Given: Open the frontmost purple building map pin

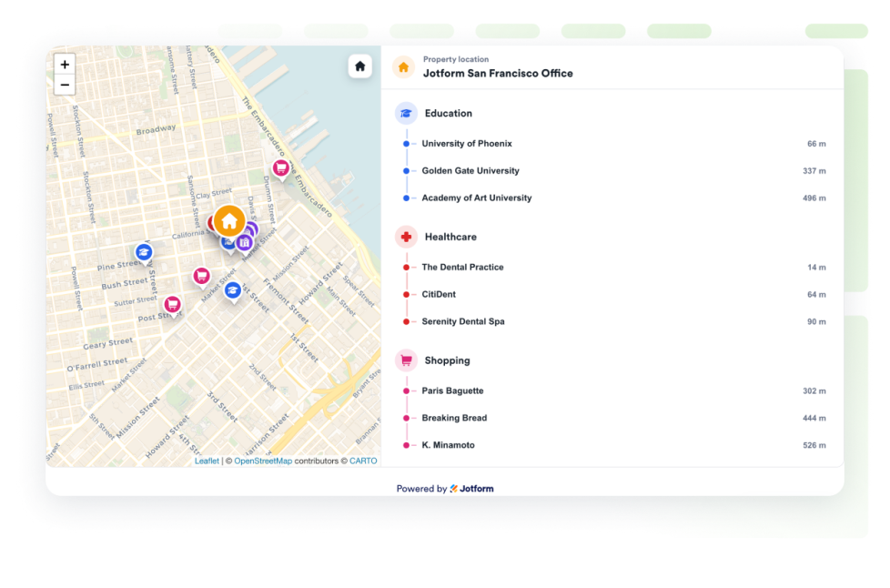Looking at the screenshot, I should 245,243.
